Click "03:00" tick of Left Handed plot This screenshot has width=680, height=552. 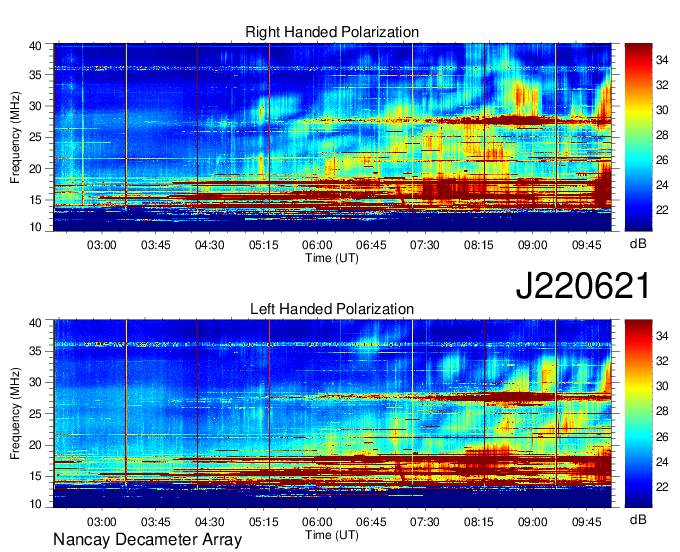pyautogui.click(x=101, y=522)
